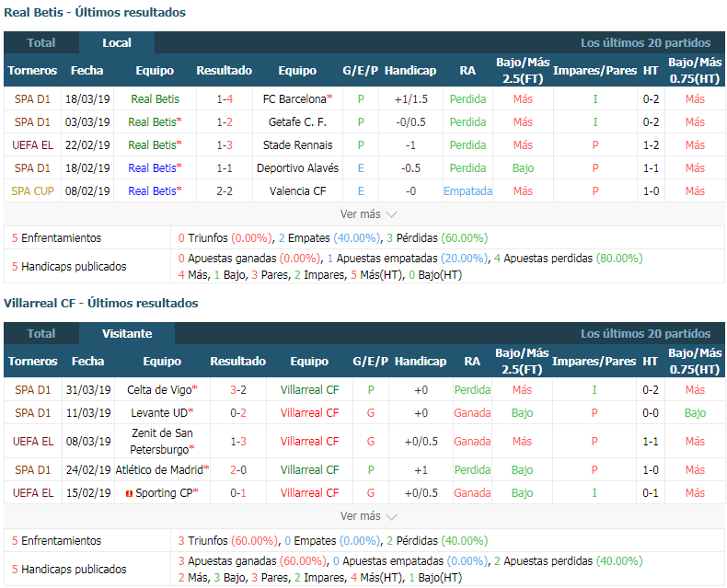
Task: Open Levante UD team link
Action: 159,413
